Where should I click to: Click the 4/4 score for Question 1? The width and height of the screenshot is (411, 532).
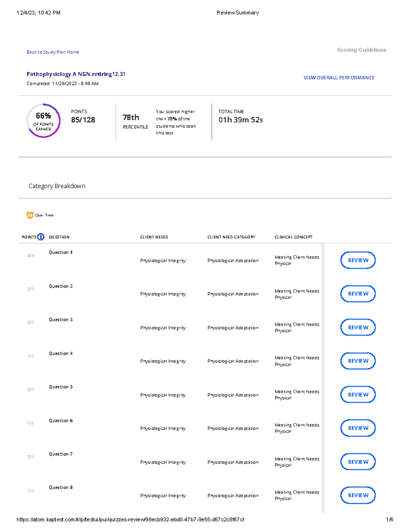[x=31, y=256]
